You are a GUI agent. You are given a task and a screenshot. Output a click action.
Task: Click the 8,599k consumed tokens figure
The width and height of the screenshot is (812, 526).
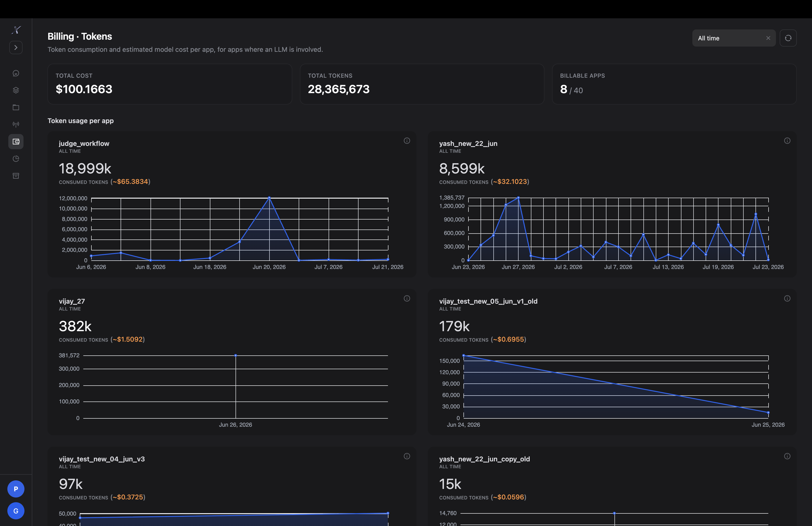(x=462, y=168)
